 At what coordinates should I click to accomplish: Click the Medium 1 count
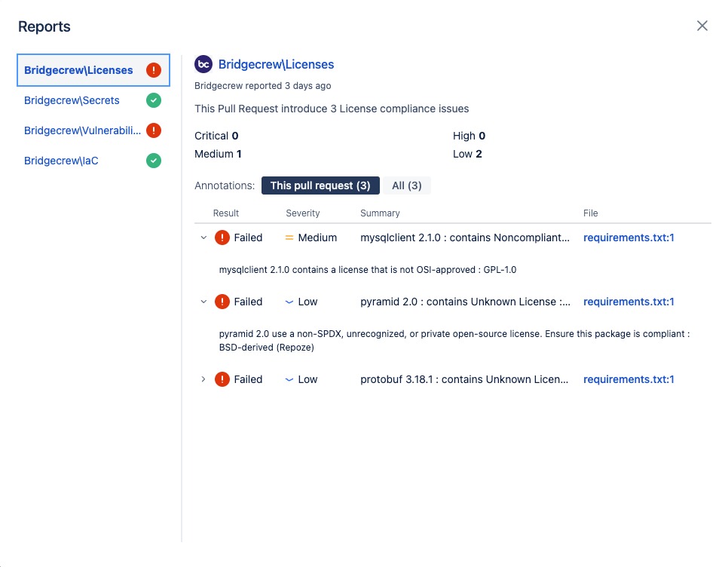[218, 154]
